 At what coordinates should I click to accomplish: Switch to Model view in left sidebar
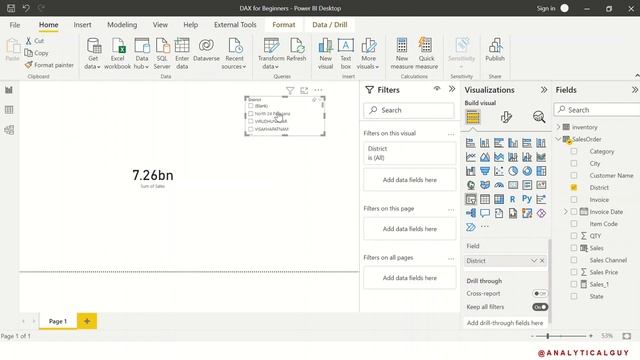[9, 130]
